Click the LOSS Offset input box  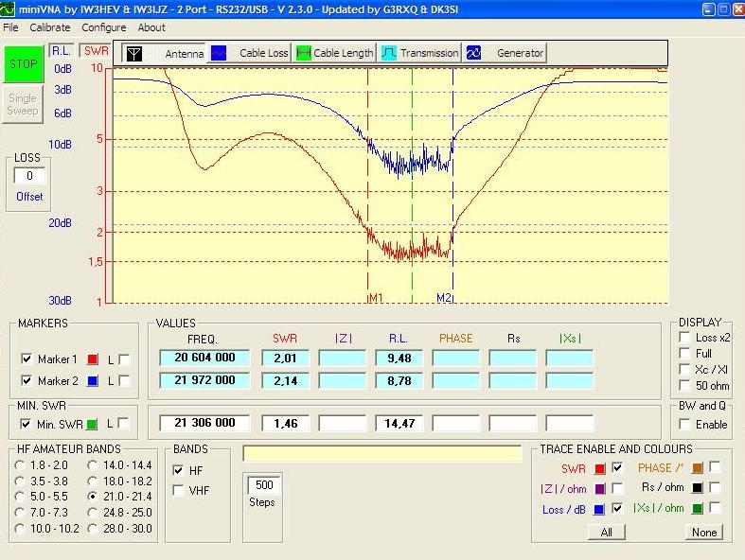point(29,176)
